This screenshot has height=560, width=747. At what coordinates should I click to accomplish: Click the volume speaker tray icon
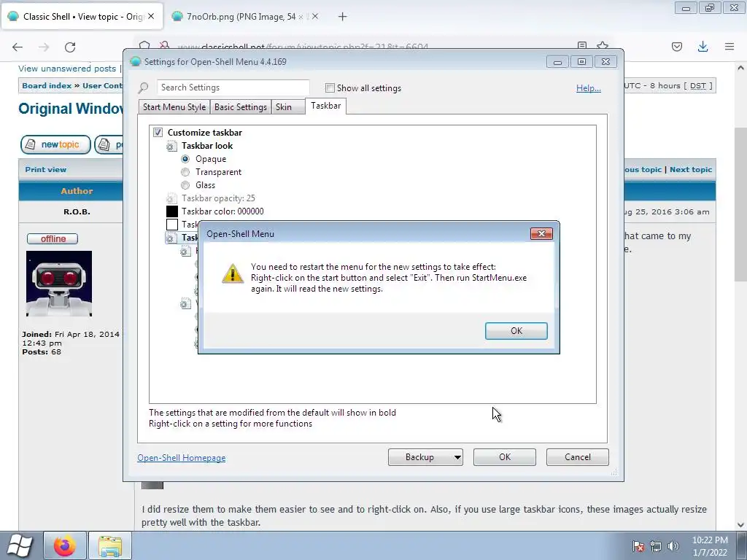pyautogui.click(x=673, y=546)
